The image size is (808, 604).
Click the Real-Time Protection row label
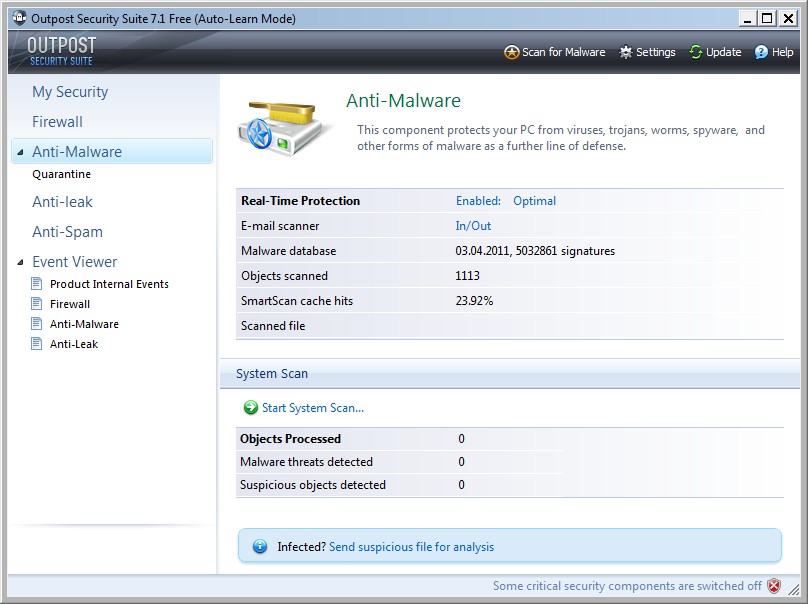coord(300,201)
